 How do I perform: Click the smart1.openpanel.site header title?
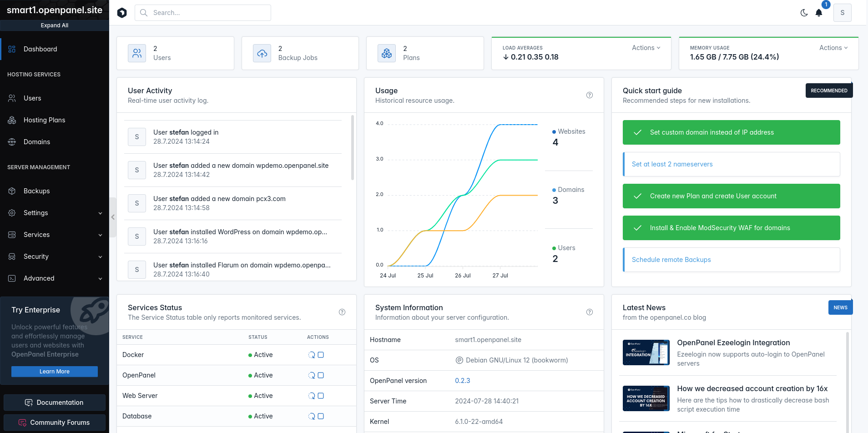55,10
